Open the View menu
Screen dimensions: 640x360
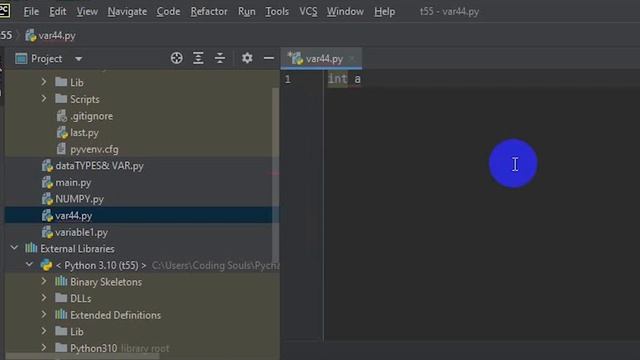87,11
